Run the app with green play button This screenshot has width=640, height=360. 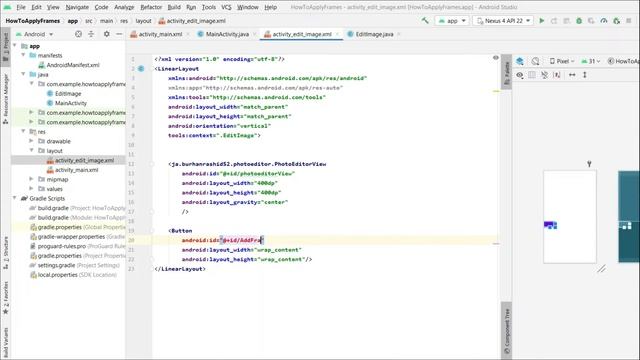pyautogui.click(x=542, y=20)
